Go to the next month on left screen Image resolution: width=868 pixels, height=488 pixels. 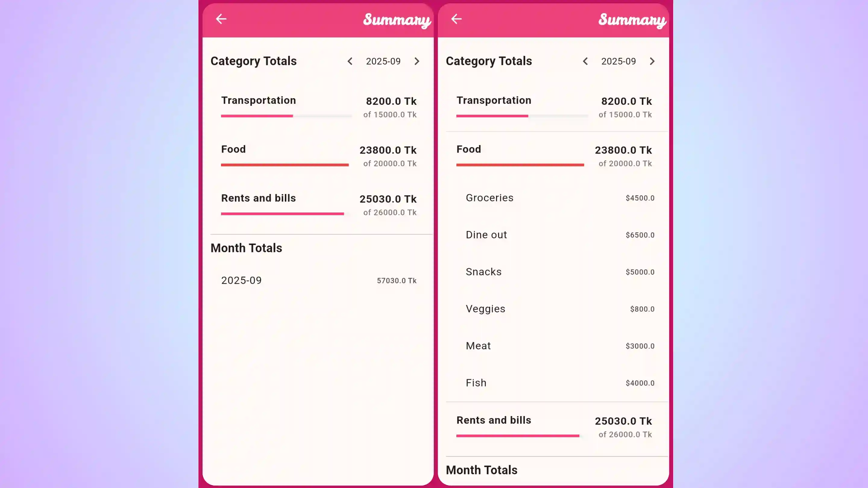point(417,61)
